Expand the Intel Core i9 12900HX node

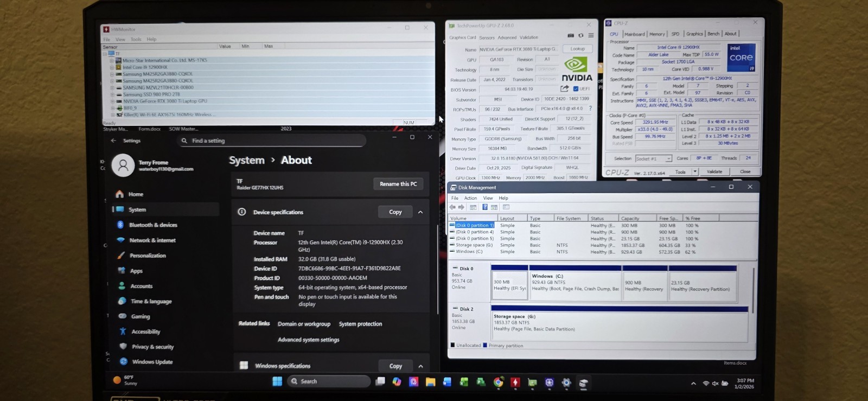[x=112, y=67]
